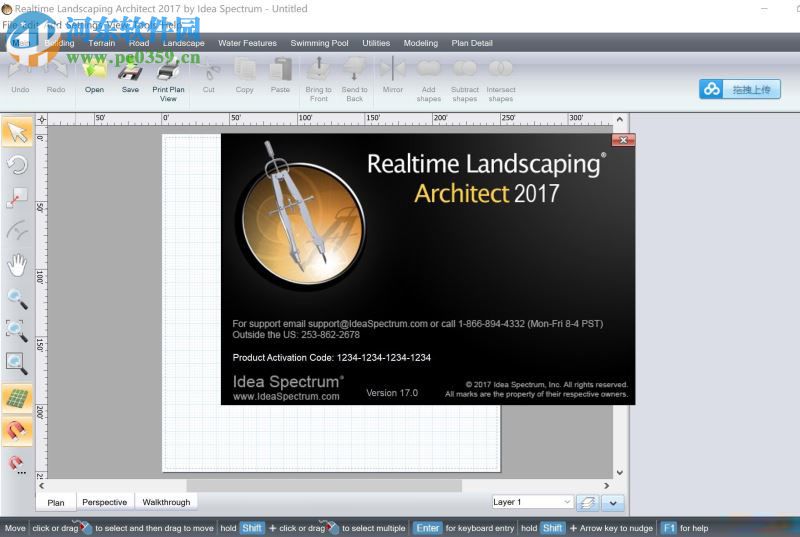800x537 pixels.
Task: Toggle the snap magnet button
Action: (17, 431)
